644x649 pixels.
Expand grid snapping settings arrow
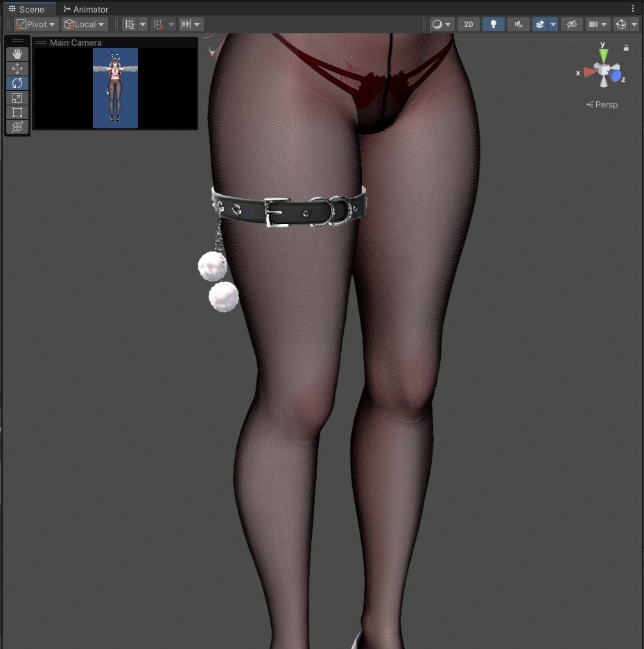coord(171,24)
